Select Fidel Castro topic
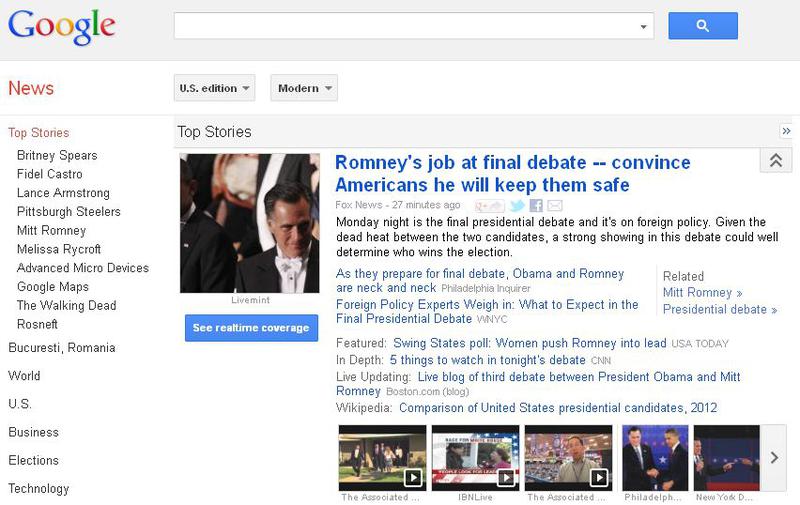The image size is (800, 505). (49, 174)
